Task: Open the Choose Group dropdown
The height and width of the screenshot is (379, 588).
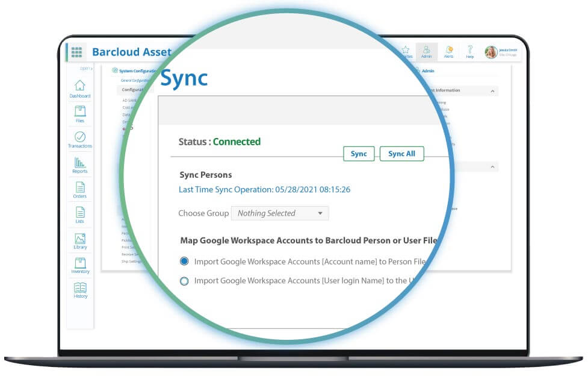Action: click(x=280, y=213)
